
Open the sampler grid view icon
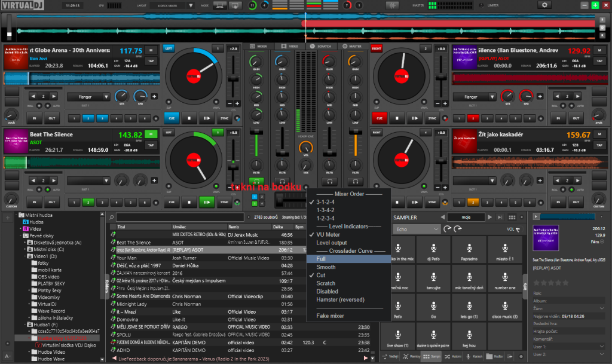pyautogui.click(x=513, y=218)
